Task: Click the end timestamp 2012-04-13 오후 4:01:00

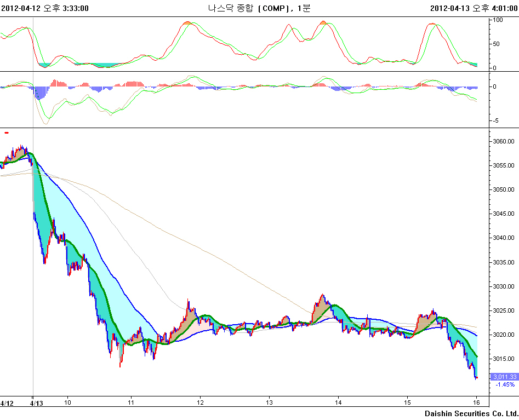Action: pyautogui.click(x=474, y=8)
